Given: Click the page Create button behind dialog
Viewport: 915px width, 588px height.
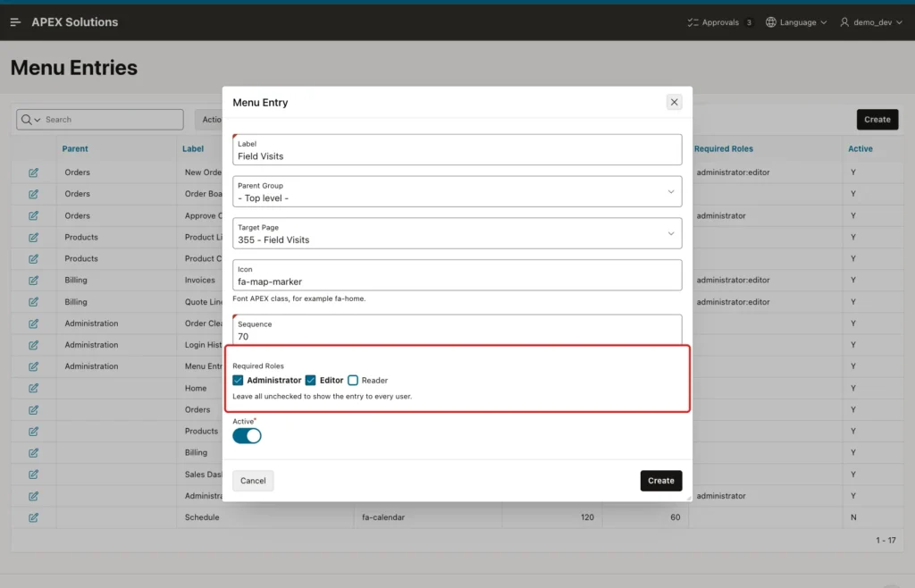Looking at the screenshot, I should (x=877, y=120).
